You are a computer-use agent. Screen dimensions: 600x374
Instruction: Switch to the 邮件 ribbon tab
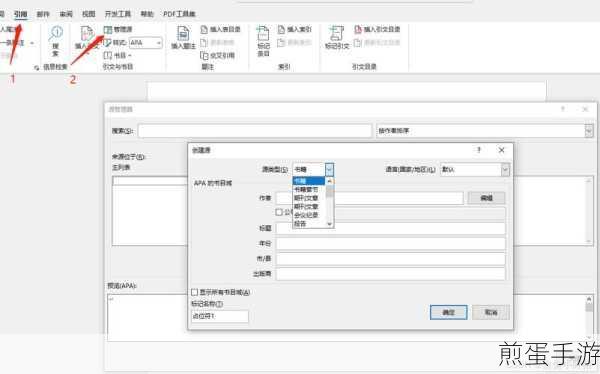coord(43,14)
